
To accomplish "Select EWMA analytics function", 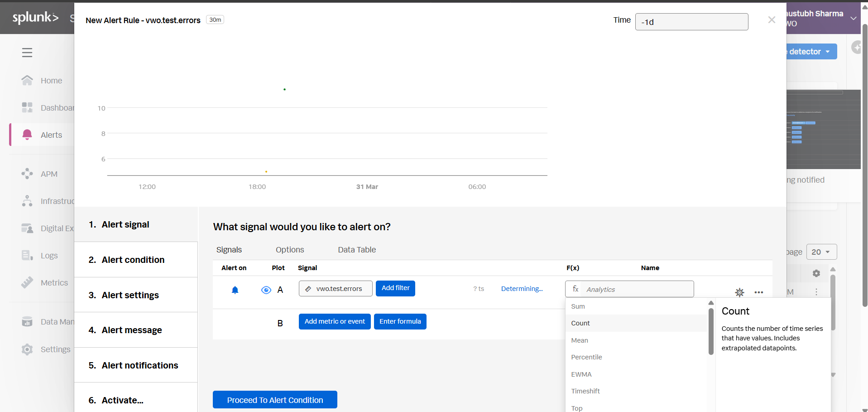I will (636, 374).
